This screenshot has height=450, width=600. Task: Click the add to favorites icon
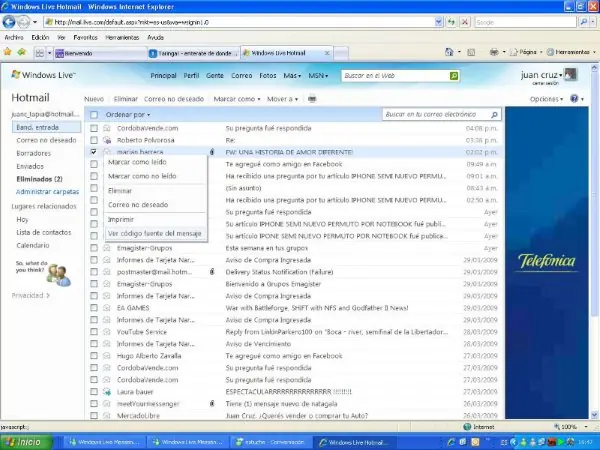22,52
